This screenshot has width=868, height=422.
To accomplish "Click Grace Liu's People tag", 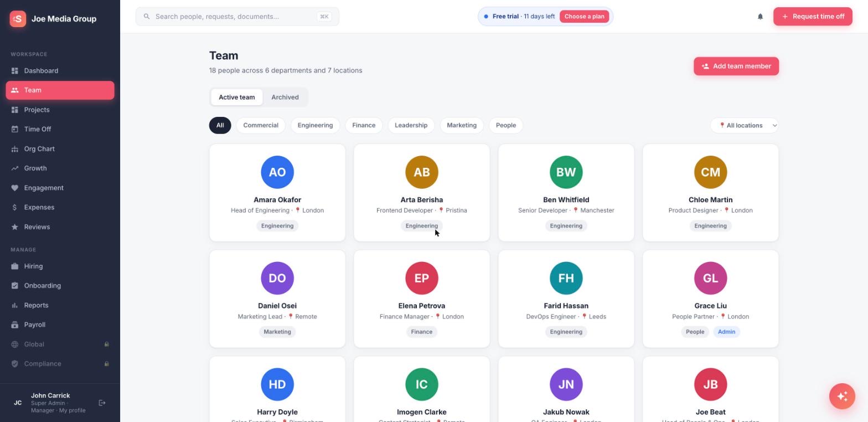I will tap(695, 332).
